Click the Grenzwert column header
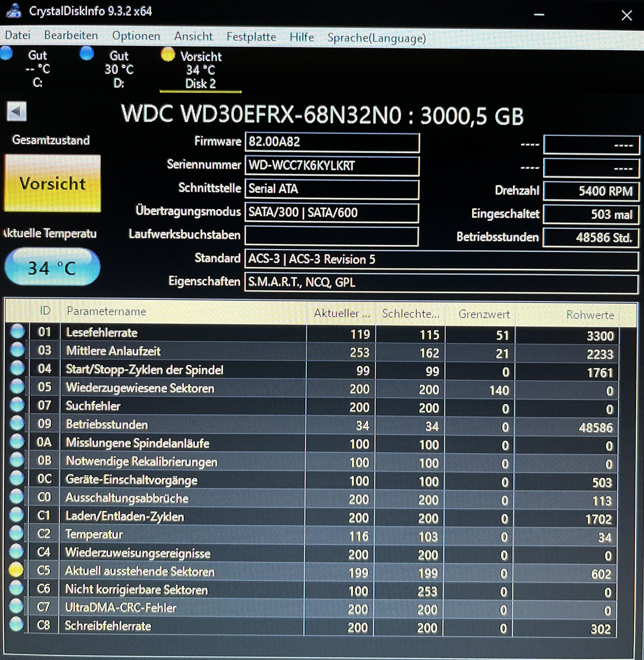644x660 pixels. point(481,315)
